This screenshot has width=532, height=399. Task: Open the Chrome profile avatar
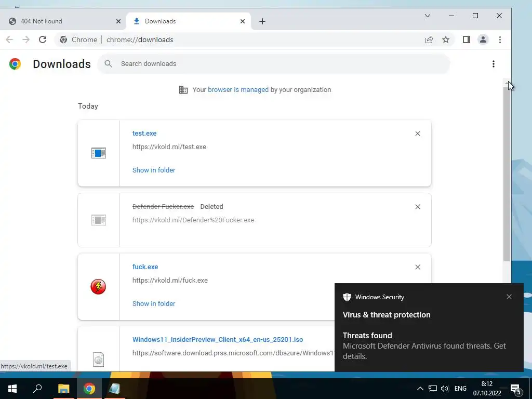tap(483, 39)
